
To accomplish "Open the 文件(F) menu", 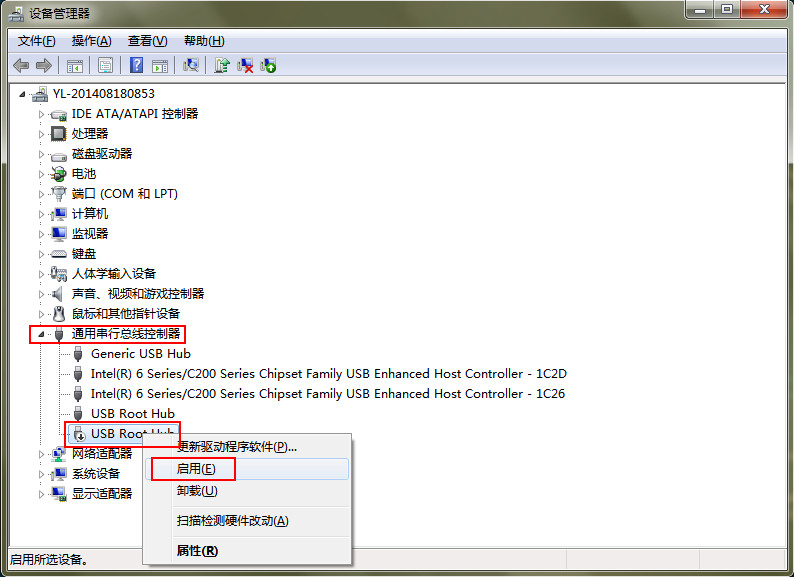I will [36, 41].
